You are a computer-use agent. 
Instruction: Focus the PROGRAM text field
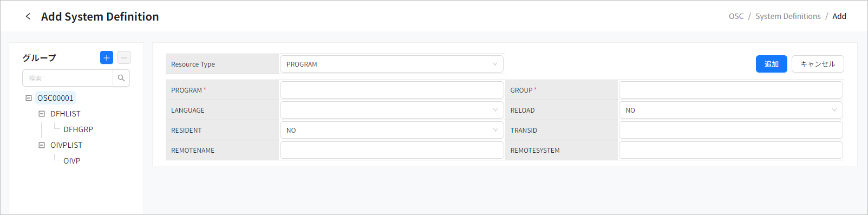tap(391, 90)
